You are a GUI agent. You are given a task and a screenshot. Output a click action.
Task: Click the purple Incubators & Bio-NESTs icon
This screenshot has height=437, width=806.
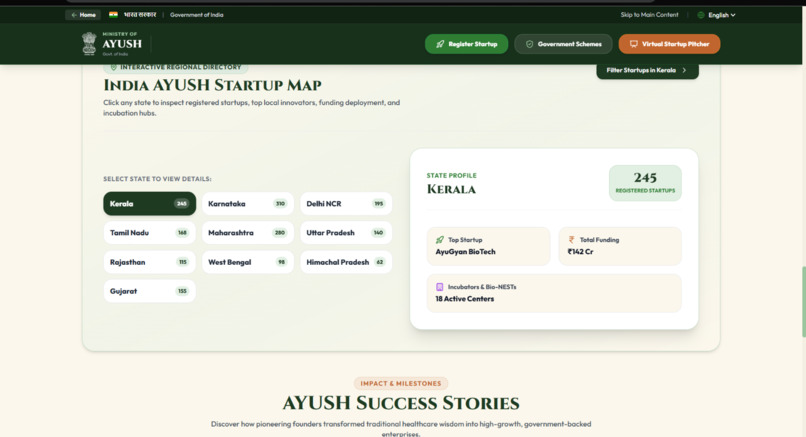pyautogui.click(x=439, y=287)
